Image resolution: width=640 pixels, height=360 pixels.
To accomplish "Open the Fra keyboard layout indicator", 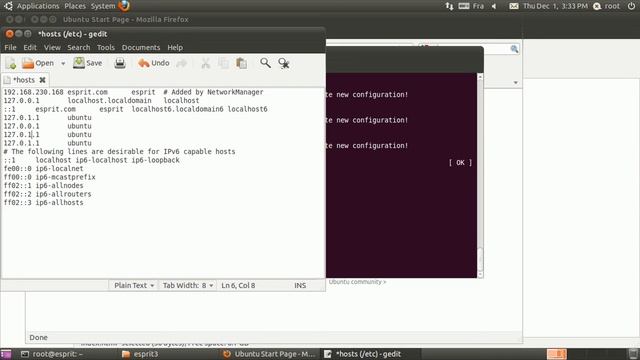I will (x=471, y=6).
